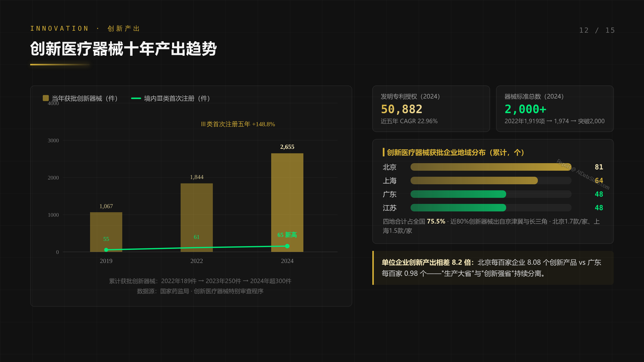Viewport: 644px width, 362px height.
Task: Click the bar value label 1,067
Action: pyautogui.click(x=106, y=206)
